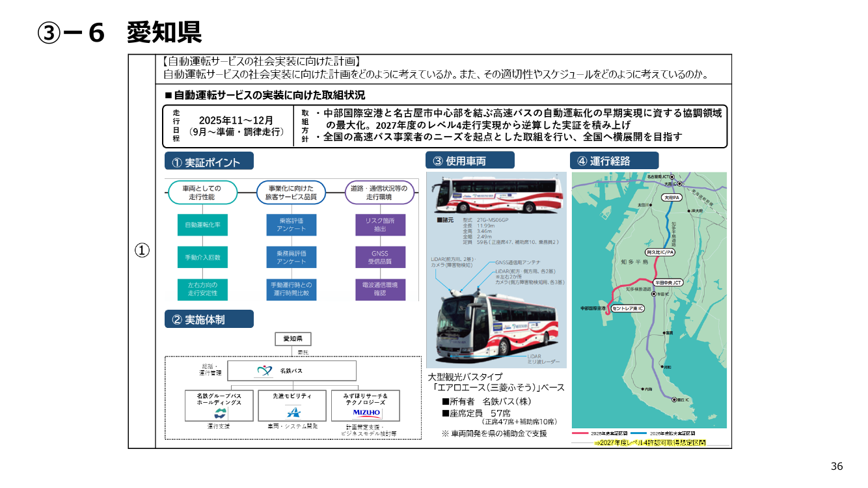Click the ■所有者 名鉄バス(株) line

487,401
